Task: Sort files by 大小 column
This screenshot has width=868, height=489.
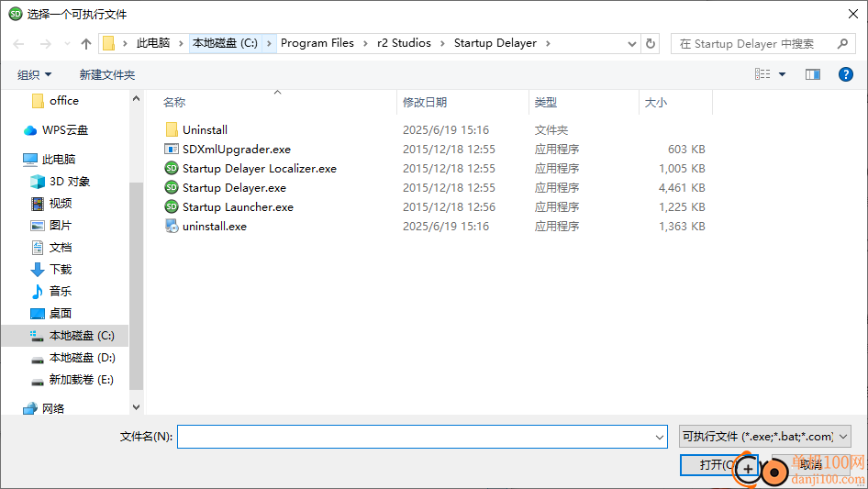Action: pyautogui.click(x=656, y=103)
